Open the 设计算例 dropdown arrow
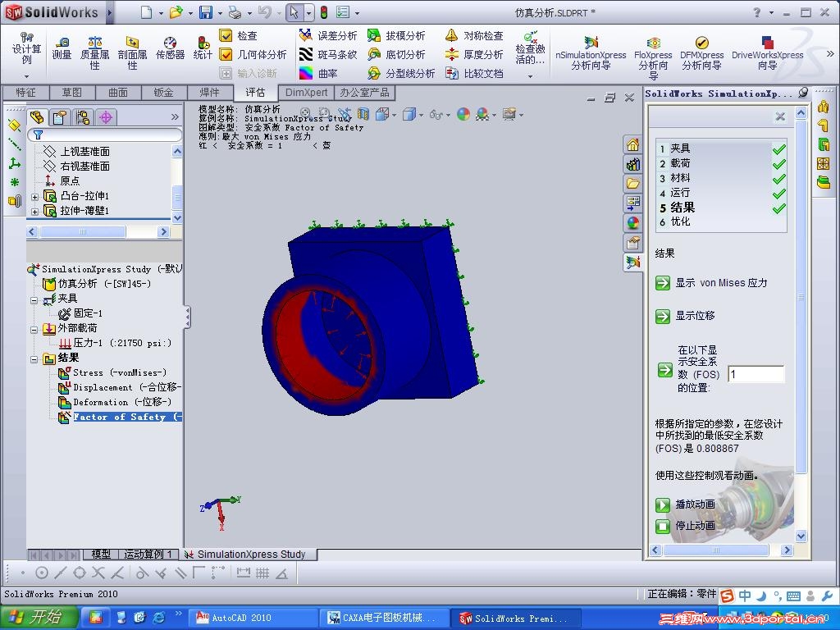Screen dimensions: 840x630 point(26,76)
